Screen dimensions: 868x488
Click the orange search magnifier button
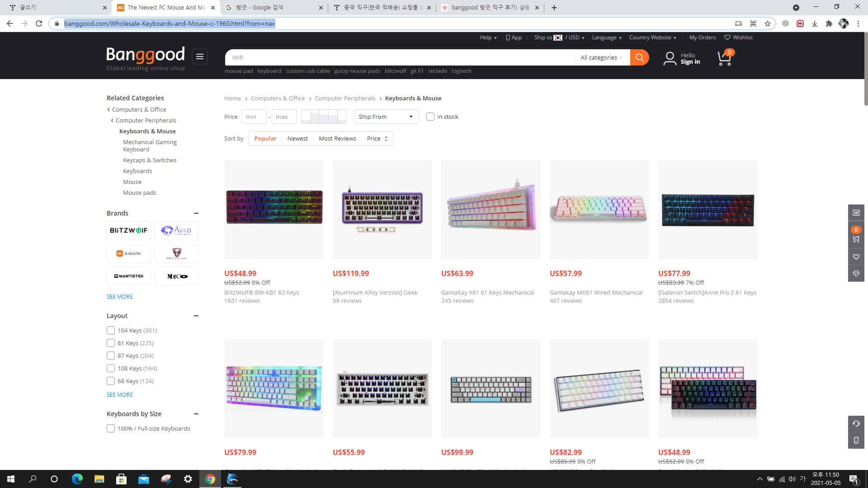pos(639,57)
